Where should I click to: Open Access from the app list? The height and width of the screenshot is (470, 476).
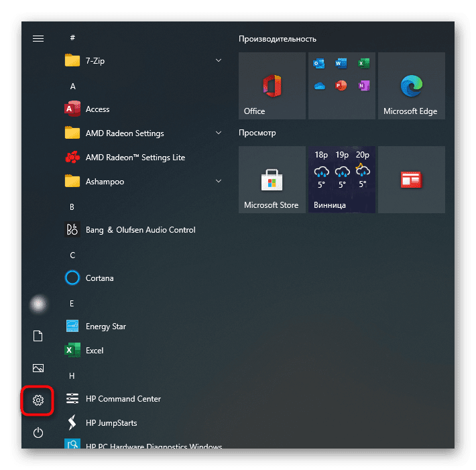pos(143,109)
